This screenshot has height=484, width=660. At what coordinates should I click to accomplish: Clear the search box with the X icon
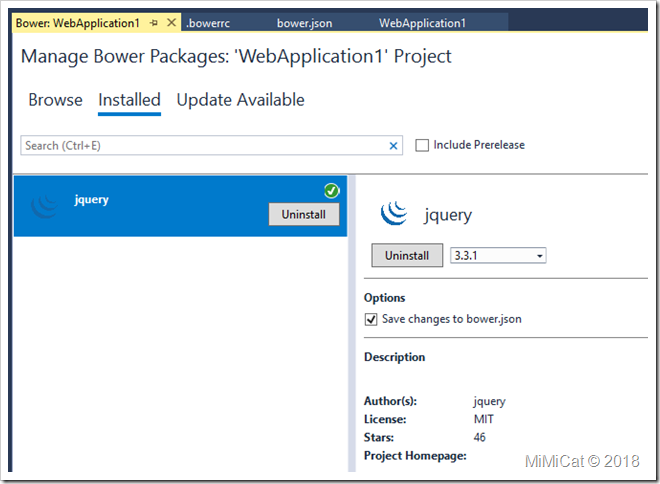click(x=393, y=146)
